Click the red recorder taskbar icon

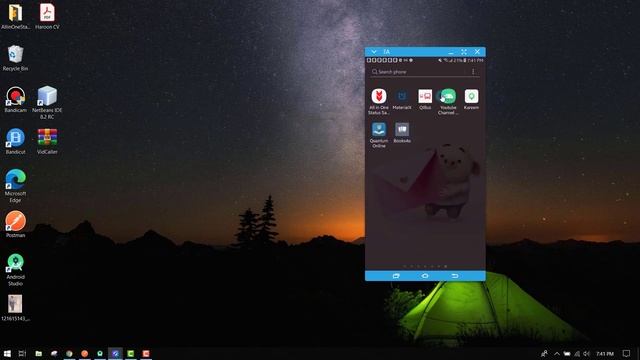click(146, 353)
